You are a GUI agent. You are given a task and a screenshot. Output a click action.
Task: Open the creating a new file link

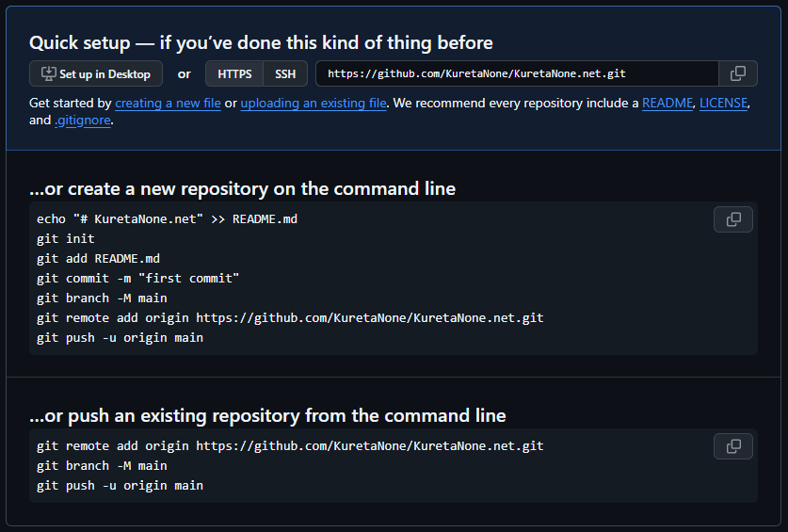(x=168, y=103)
